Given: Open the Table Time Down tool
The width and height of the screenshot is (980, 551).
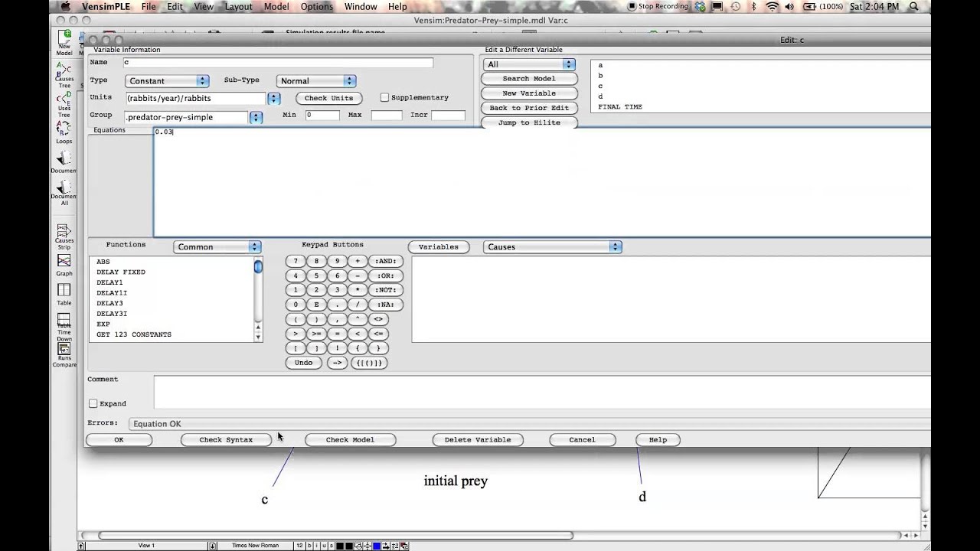Looking at the screenshot, I should [64, 327].
